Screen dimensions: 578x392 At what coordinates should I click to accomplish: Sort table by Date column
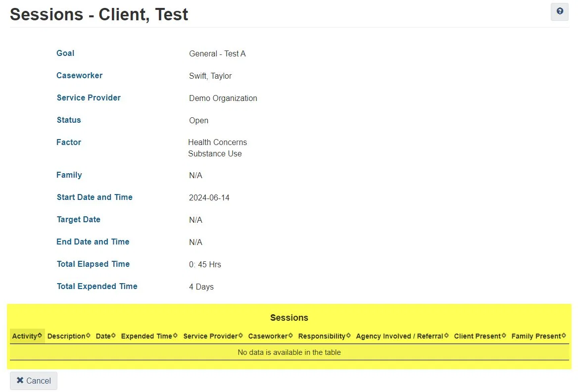point(105,336)
